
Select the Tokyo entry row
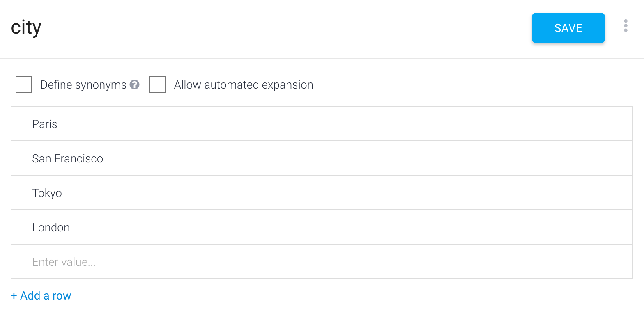[x=322, y=193]
